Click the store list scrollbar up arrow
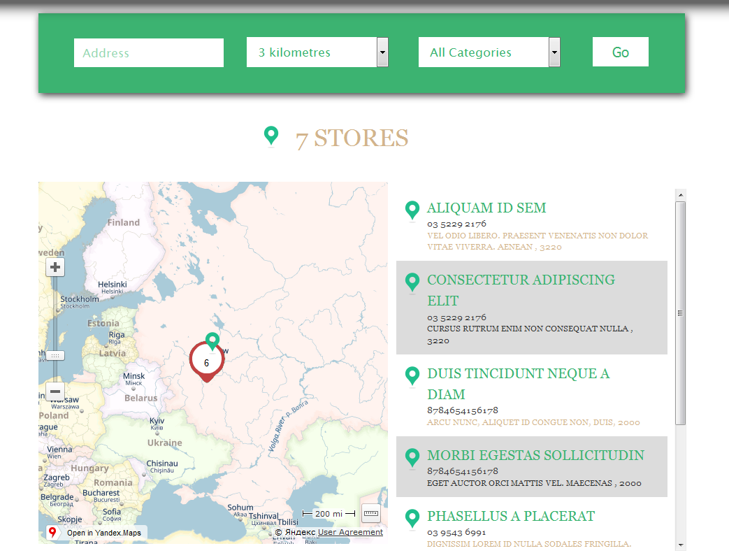The width and height of the screenshot is (729, 560). (x=681, y=195)
